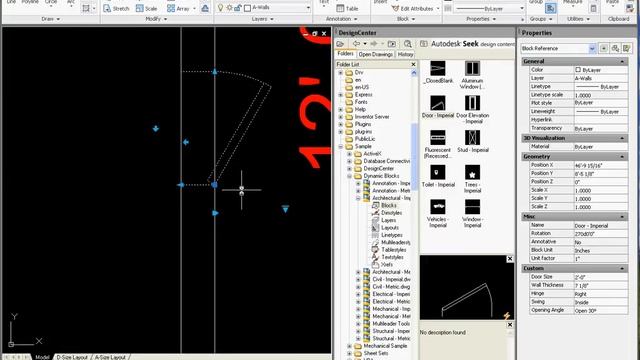Expand the Modify panel dropdown
This screenshot has width=640, height=360.
[156, 19]
